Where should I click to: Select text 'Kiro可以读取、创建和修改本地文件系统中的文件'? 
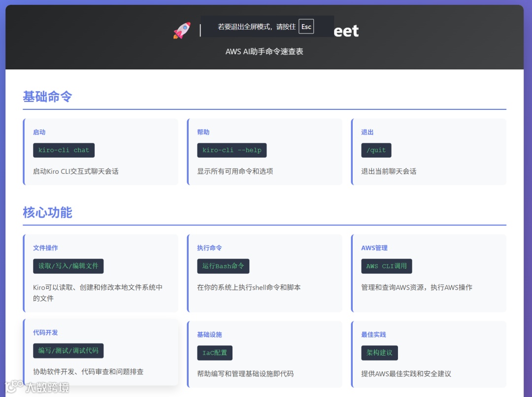[x=98, y=293]
